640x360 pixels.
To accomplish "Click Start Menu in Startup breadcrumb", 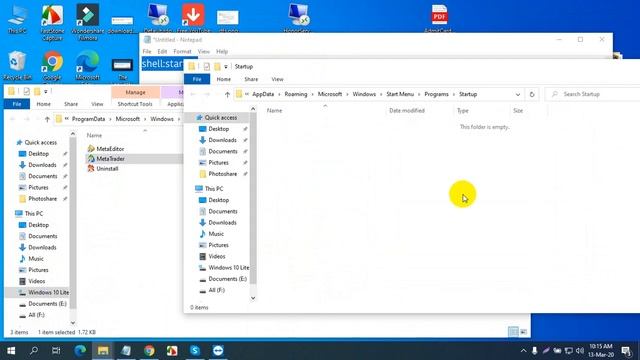I will (400, 94).
